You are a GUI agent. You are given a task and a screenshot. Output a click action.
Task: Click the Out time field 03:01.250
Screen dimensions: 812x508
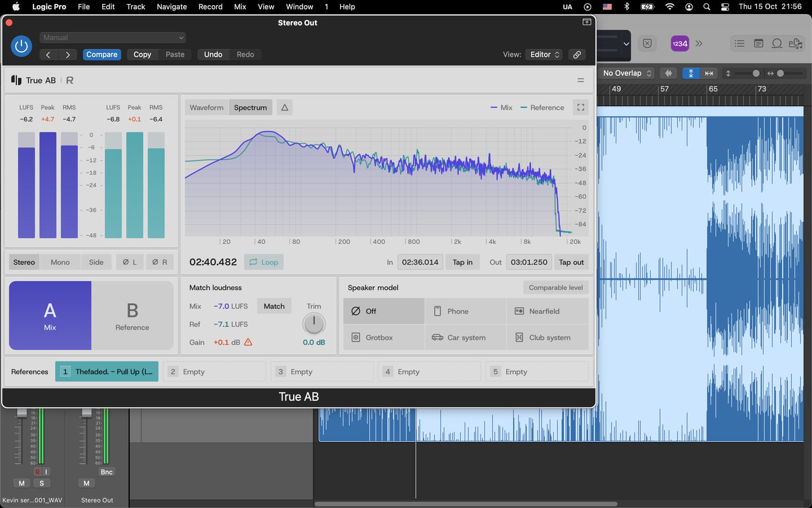click(x=529, y=262)
